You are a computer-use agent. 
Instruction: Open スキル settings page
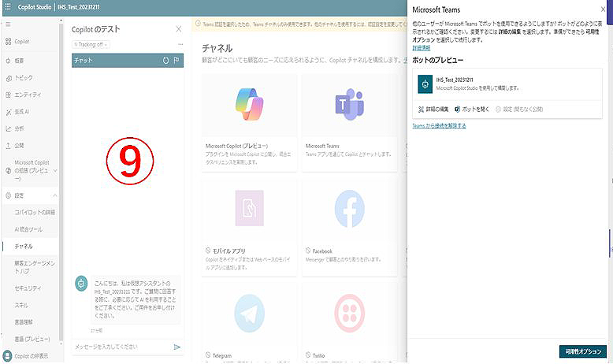pos(21,305)
